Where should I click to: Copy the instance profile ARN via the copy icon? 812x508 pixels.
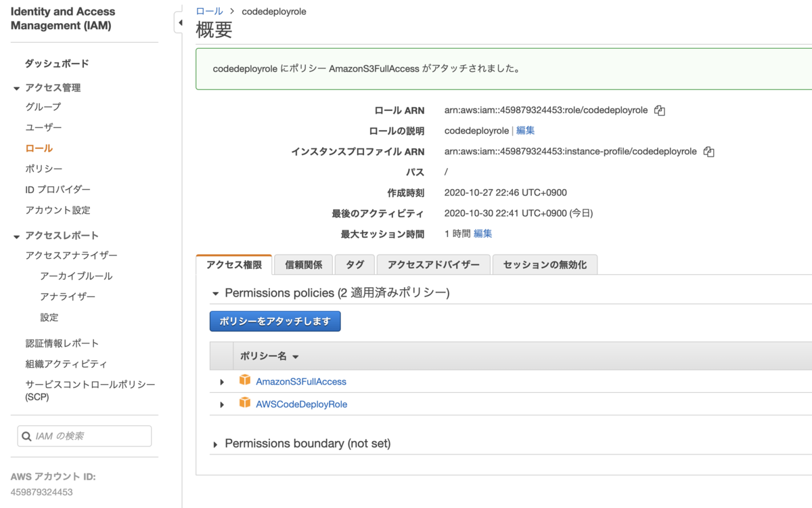[x=708, y=152]
